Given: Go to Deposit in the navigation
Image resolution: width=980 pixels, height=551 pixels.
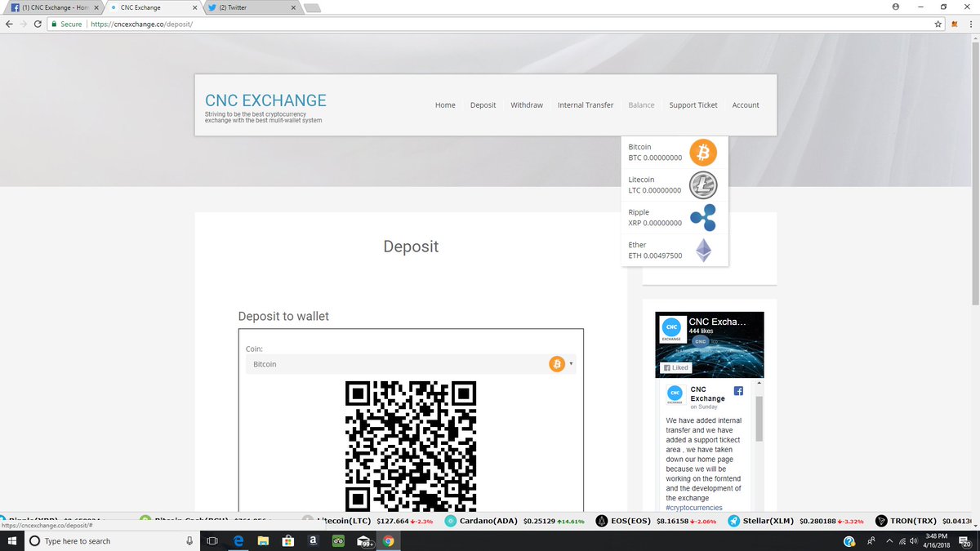Looking at the screenshot, I should pos(483,105).
